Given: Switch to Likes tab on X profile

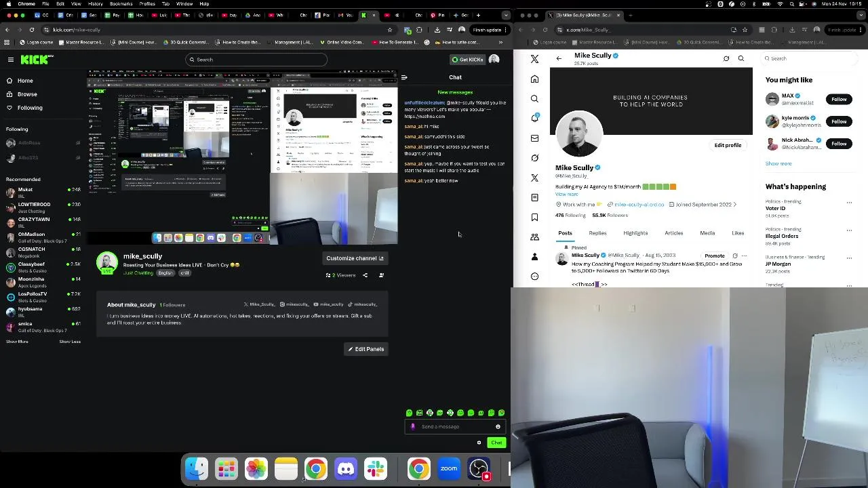Looking at the screenshot, I should (738, 233).
